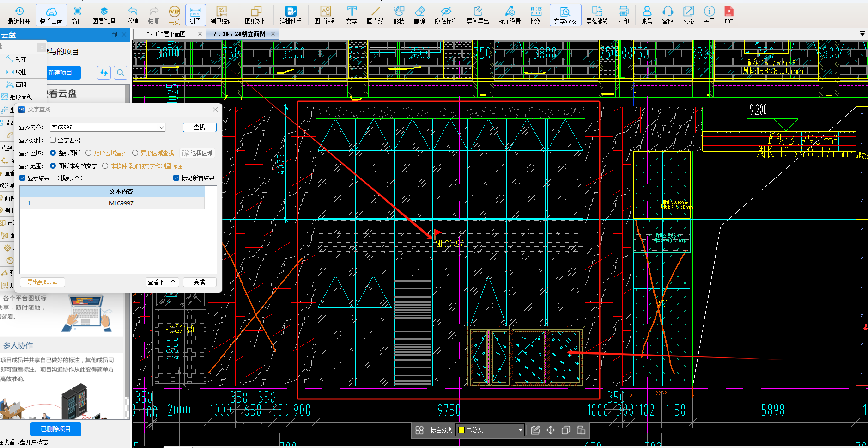The image size is (868, 448).
Task: Select the 测量 measure tool
Action: point(195,15)
